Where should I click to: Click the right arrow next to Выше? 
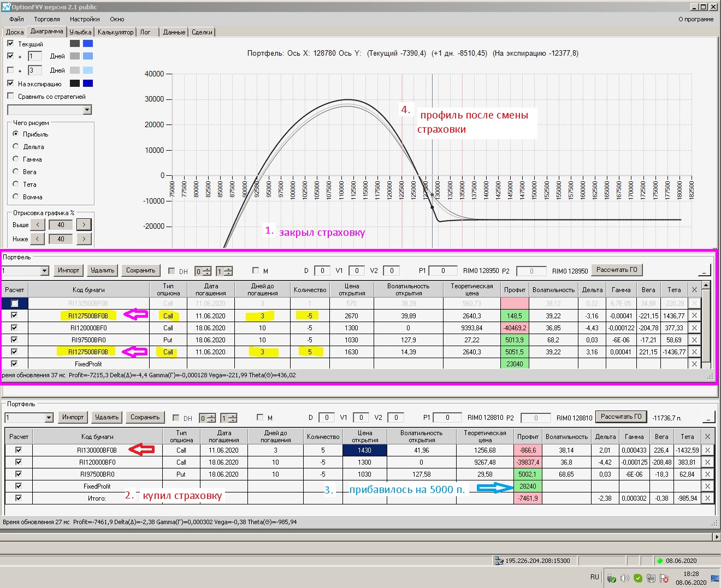coord(84,224)
